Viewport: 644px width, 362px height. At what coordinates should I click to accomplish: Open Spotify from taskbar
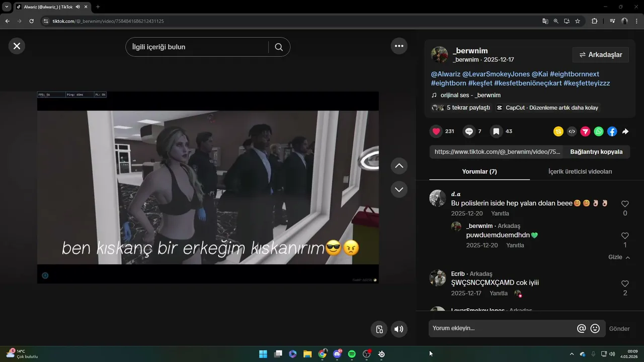pyautogui.click(x=352, y=354)
